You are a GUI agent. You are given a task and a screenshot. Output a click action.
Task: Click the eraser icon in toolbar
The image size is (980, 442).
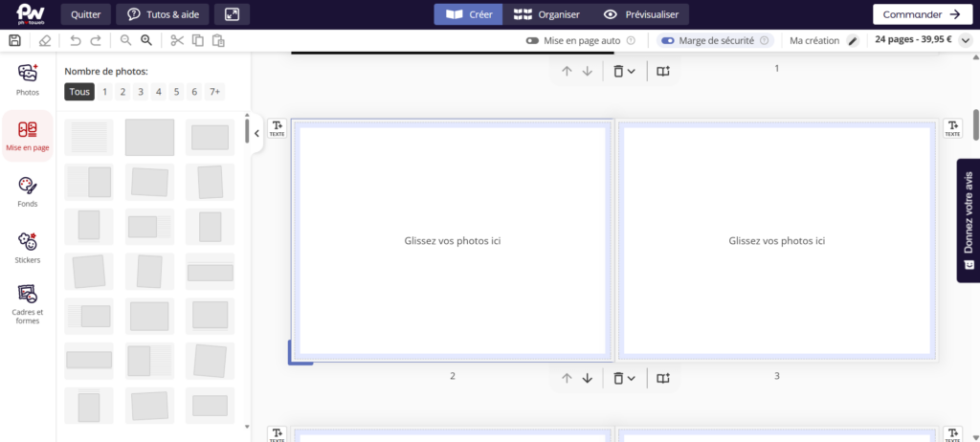coord(44,40)
